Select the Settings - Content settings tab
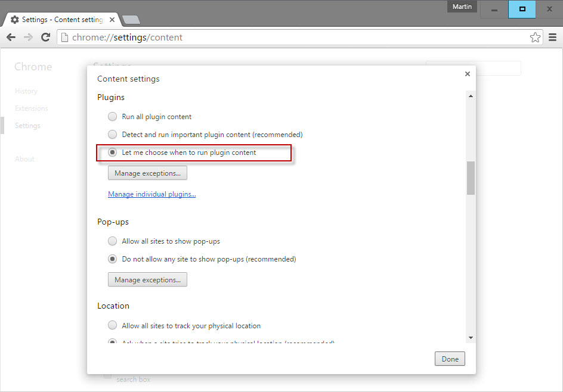 62,20
